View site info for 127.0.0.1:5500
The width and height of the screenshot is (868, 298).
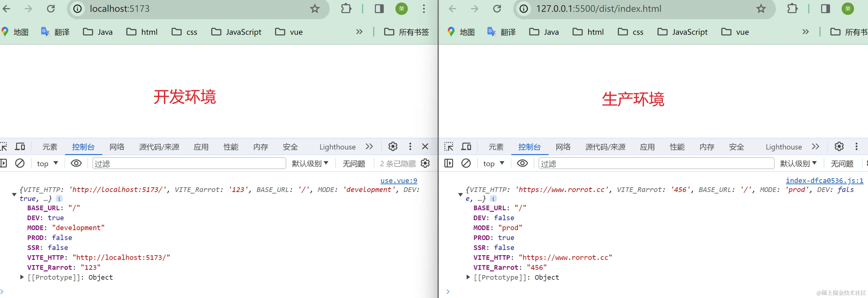[524, 8]
